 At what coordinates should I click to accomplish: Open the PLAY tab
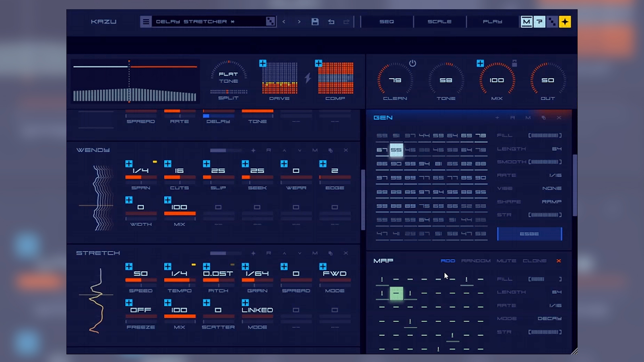click(x=493, y=22)
